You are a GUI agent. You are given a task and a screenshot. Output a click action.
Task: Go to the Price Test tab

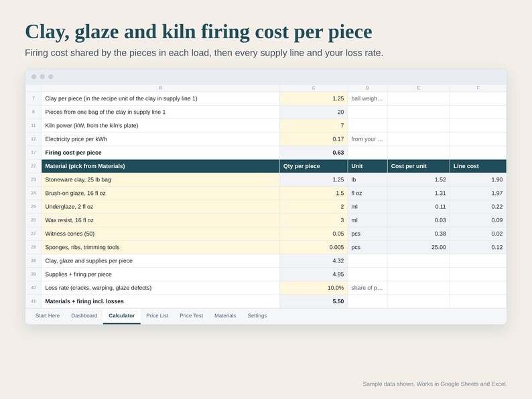pyautogui.click(x=192, y=315)
